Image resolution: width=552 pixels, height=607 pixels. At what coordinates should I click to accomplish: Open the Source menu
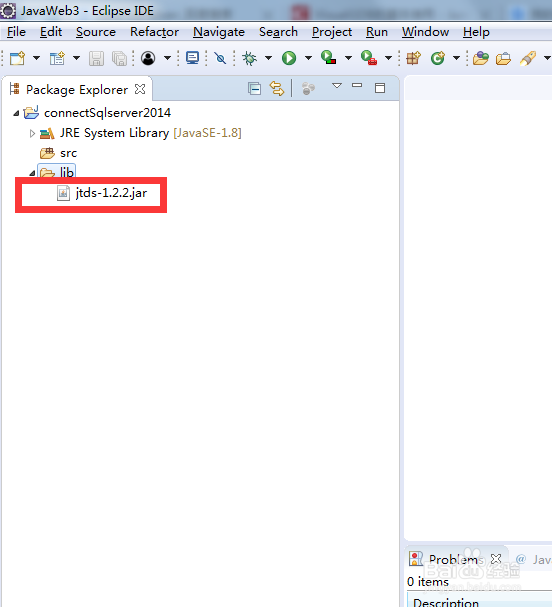pyautogui.click(x=96, y=32)
